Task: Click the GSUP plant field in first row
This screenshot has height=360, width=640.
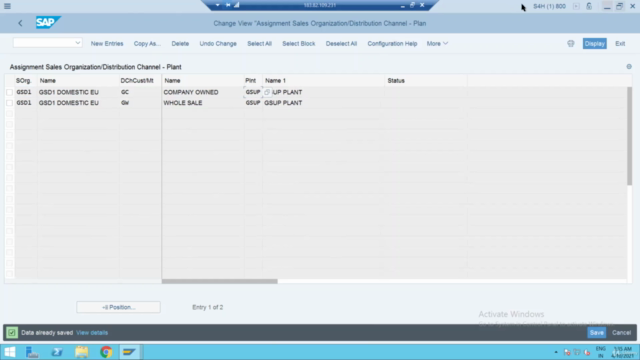Action: 253,92
